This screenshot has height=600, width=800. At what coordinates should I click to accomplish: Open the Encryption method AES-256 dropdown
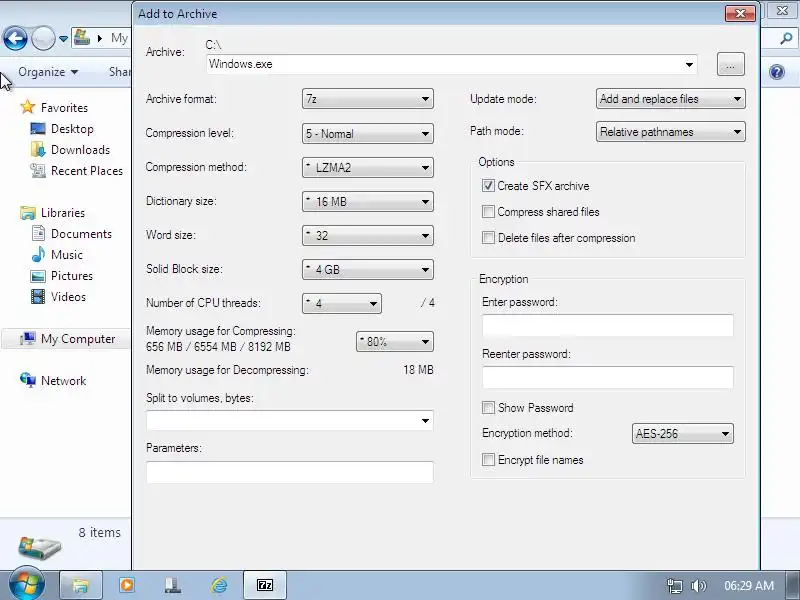(x=683, y=434)
